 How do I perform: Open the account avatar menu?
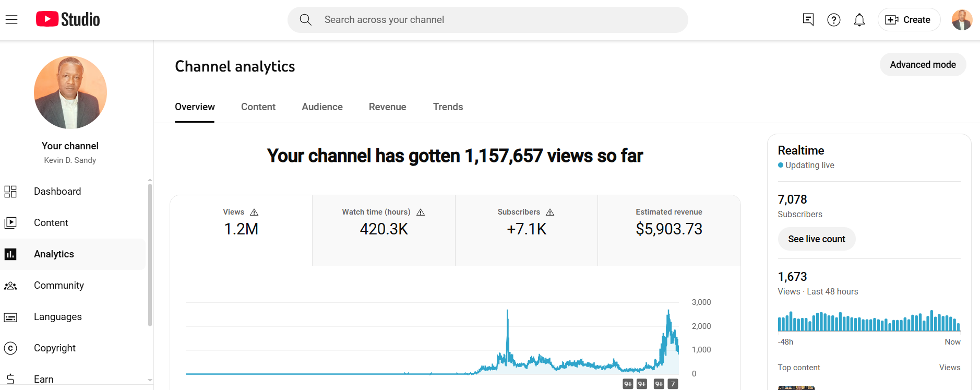click(x=962, y=20)
